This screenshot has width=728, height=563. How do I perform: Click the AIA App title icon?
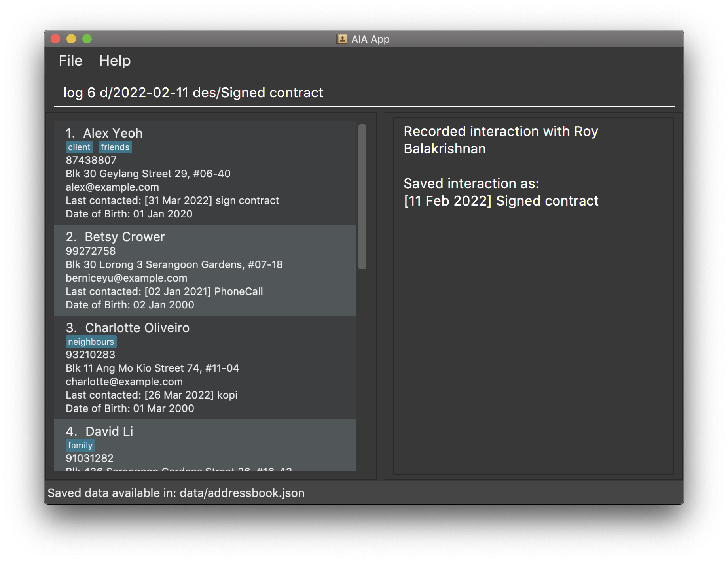point(342,39)
